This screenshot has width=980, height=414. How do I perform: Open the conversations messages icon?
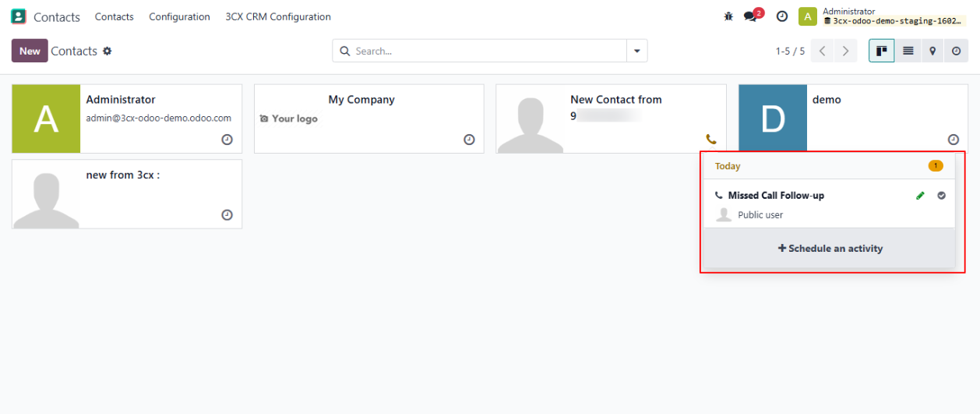pos(750,16)
